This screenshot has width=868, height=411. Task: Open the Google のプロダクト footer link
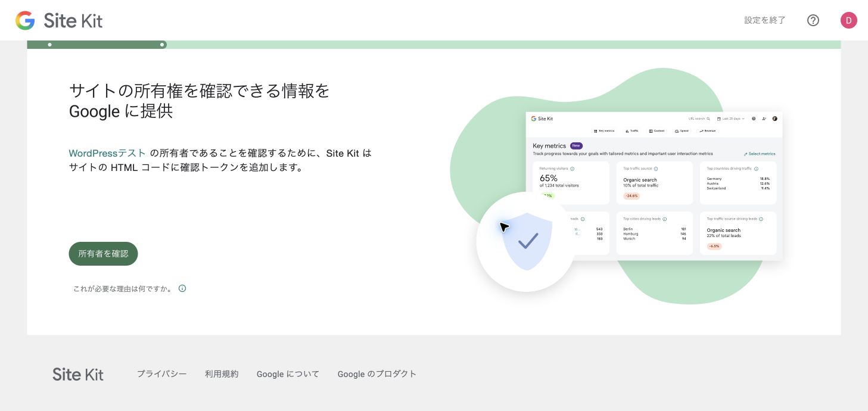point(377,374)
